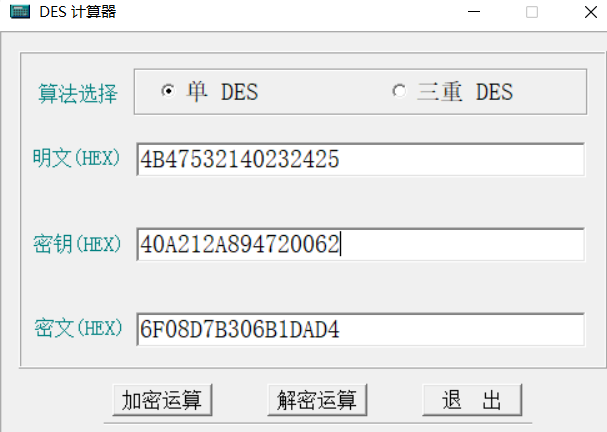Place cursor in the 密文(HEX) field
This screenshot has width=607, height=432.
360,329
